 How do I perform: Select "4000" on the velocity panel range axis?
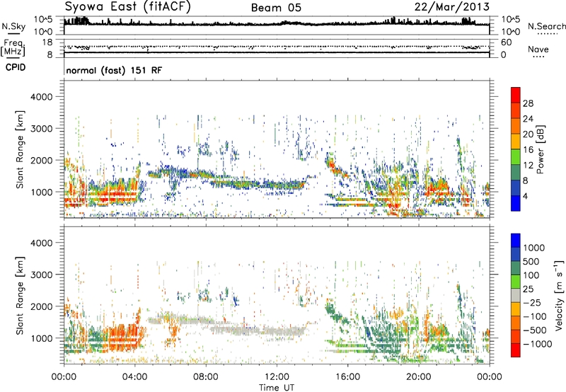pyautogui.click(x=42, y=243)
